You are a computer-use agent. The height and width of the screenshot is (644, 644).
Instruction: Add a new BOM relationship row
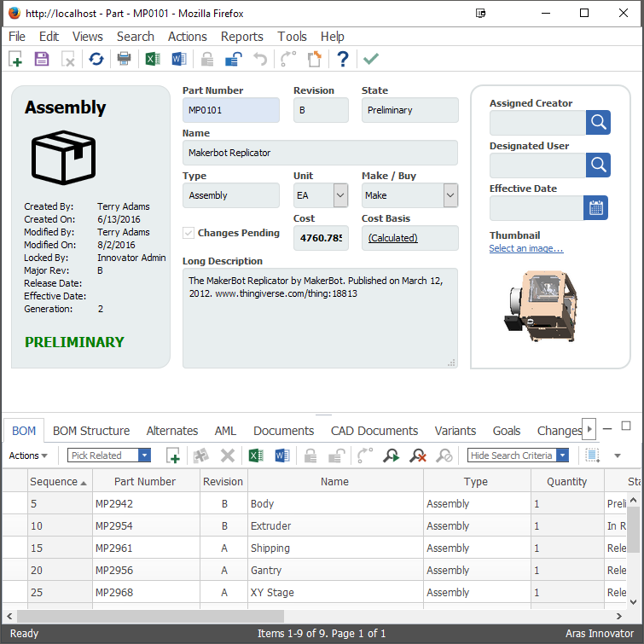click(x=173, y=455)
